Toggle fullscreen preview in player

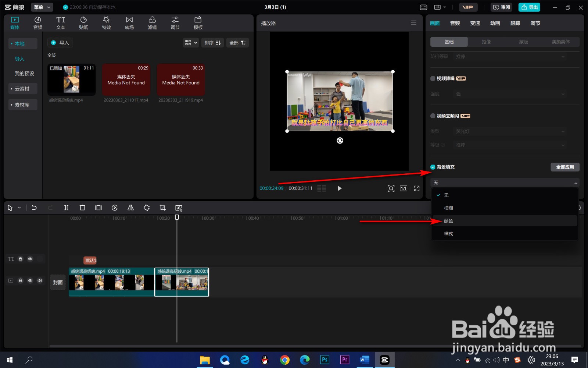click(x=417, y=188)
